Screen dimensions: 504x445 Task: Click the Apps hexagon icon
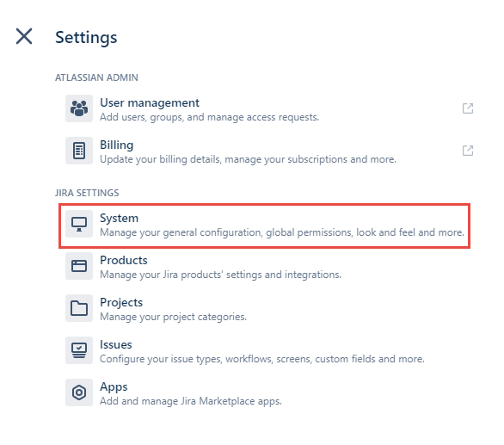pyautogui.click(x=79, y=392)
